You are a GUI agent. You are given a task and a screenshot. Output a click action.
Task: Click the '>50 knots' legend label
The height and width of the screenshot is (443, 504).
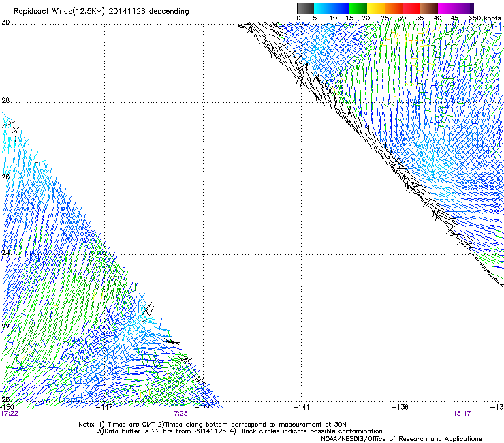484,18
